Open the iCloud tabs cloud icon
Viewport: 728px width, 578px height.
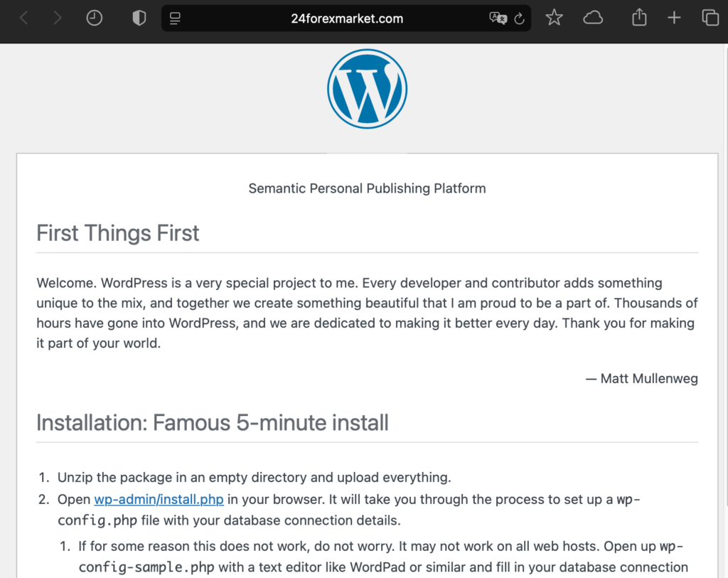(x=593, y=18)
